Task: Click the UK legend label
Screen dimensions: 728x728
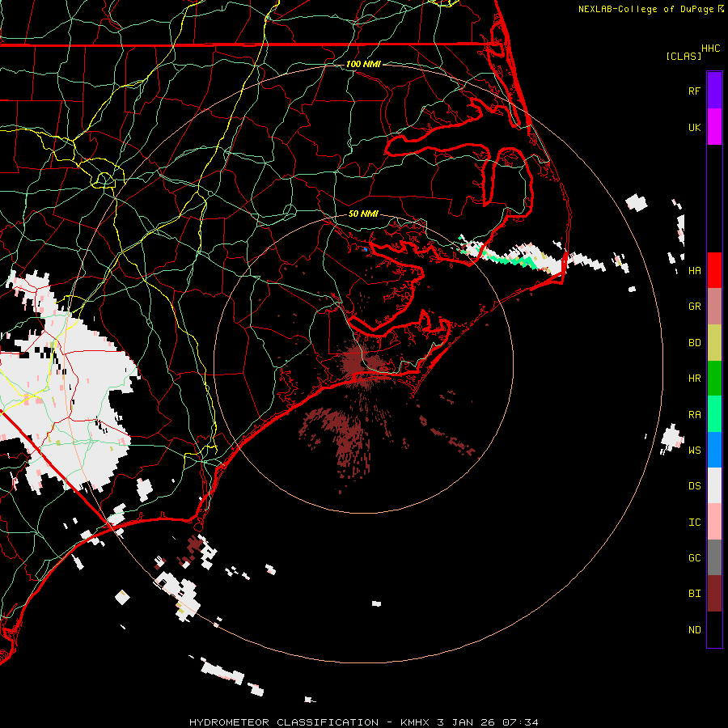Action: [x=694, y=127]
